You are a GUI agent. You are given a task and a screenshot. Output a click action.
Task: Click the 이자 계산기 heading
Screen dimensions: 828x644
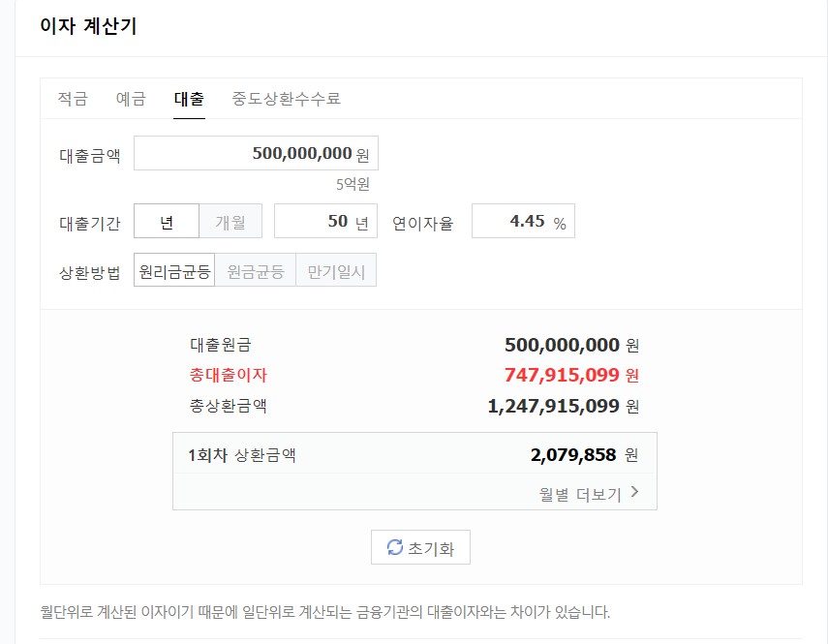tap(88, 26)
